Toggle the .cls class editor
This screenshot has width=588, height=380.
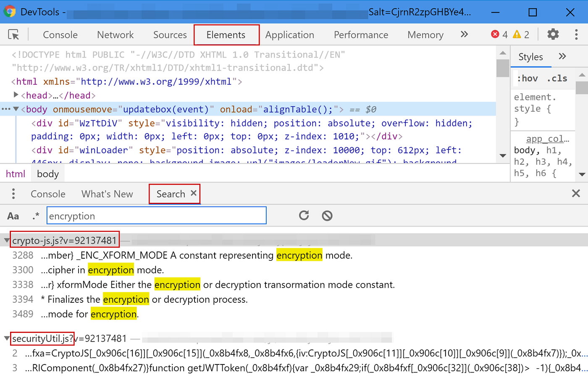pyautogui.click(x=557, y=78)
